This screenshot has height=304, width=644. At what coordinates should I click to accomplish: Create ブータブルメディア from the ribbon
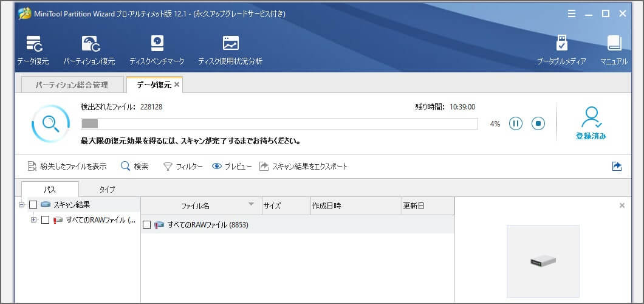561,50
